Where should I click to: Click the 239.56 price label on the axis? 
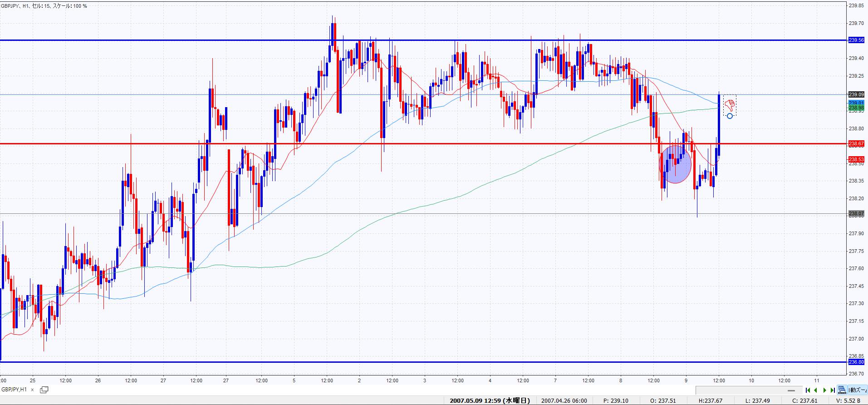tap(856, 40)
